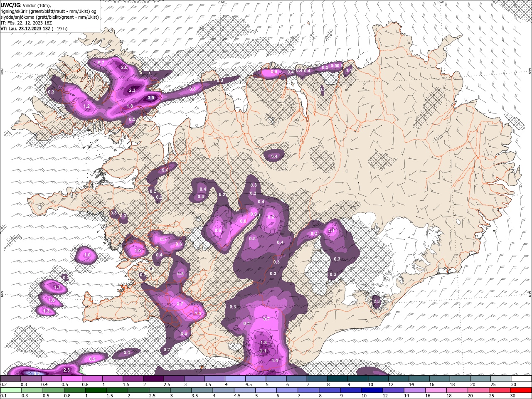
Task: Click the 20W longitude label
Action: (221, 2)
